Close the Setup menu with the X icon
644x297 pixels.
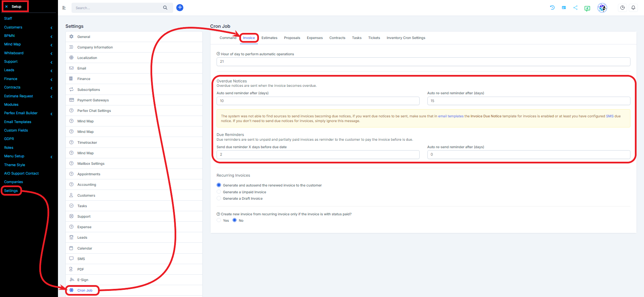pyautogui.click(x=6, y=6)
